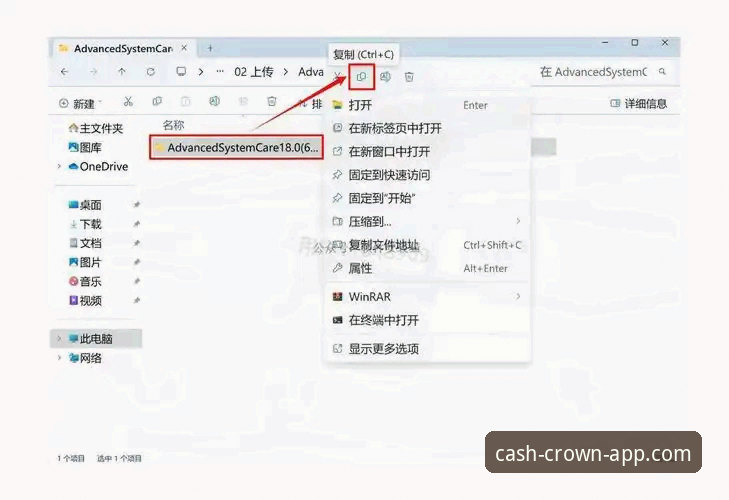The width and height of the screenshot is (729, 500).
Task: Open the 压缩到... submenu
Action: point(427,222)
